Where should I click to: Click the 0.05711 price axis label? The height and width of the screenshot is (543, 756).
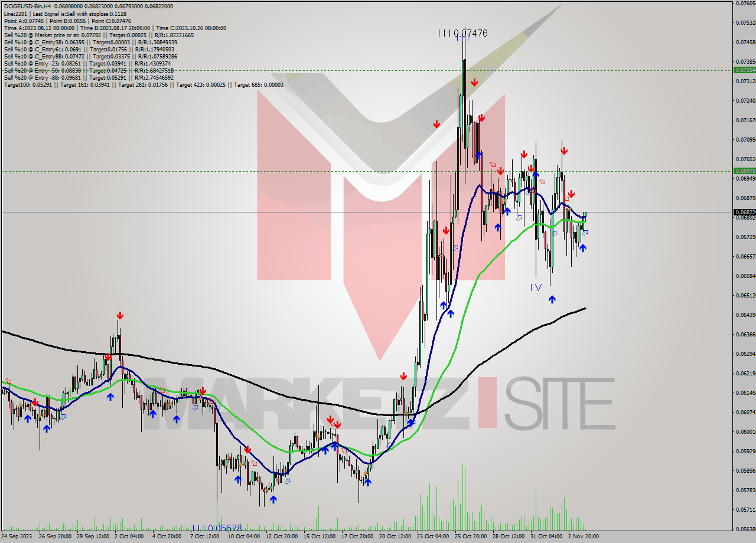click(x=745, y=509)
